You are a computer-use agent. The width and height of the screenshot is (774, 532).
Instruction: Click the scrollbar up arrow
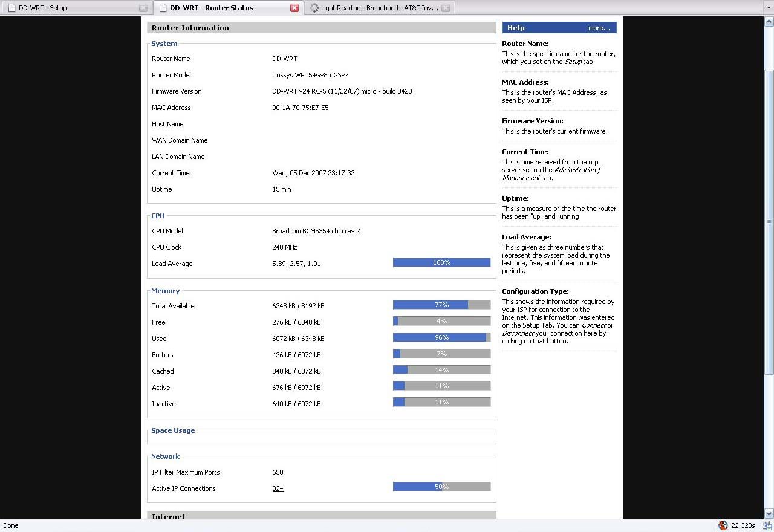[769, 22]
